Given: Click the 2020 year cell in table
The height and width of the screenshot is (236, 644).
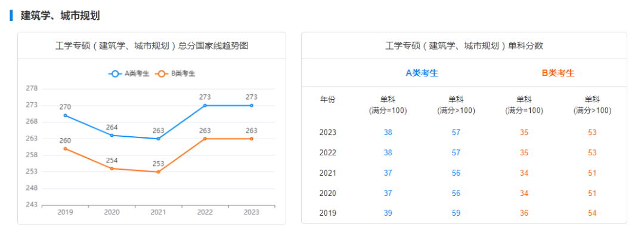Looking at the screenshot, I should 328,193.
